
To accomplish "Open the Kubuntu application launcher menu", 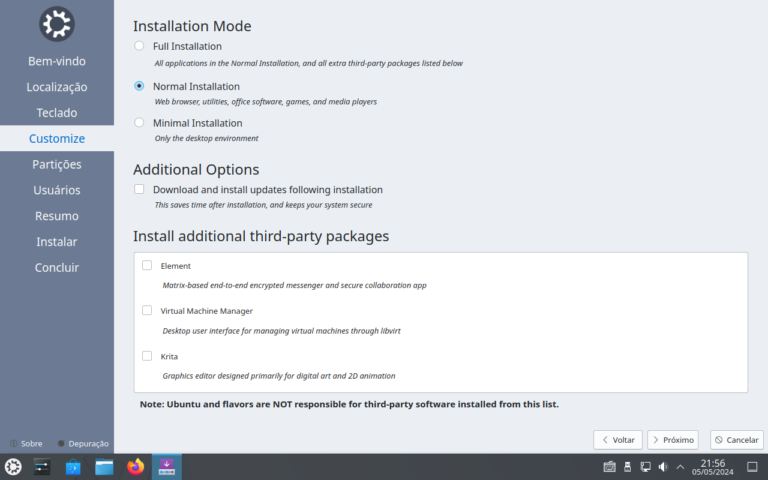I will [x=13, y=467].
